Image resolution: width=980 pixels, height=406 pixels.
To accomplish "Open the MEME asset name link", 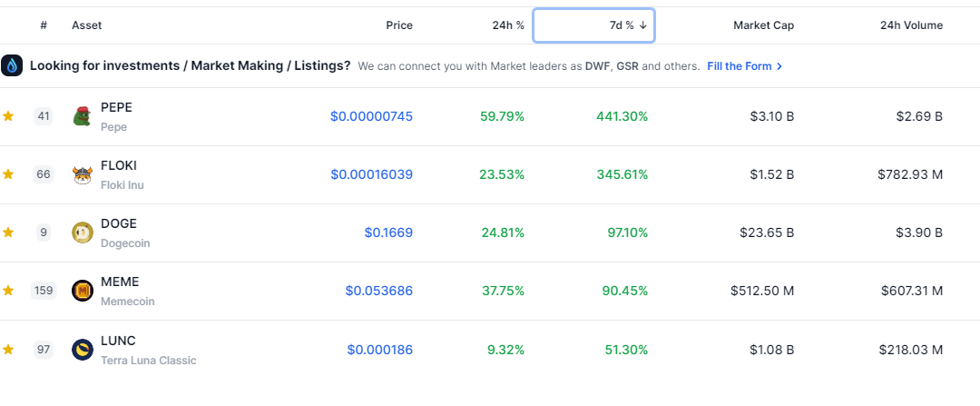I will (x=120, y=282).
